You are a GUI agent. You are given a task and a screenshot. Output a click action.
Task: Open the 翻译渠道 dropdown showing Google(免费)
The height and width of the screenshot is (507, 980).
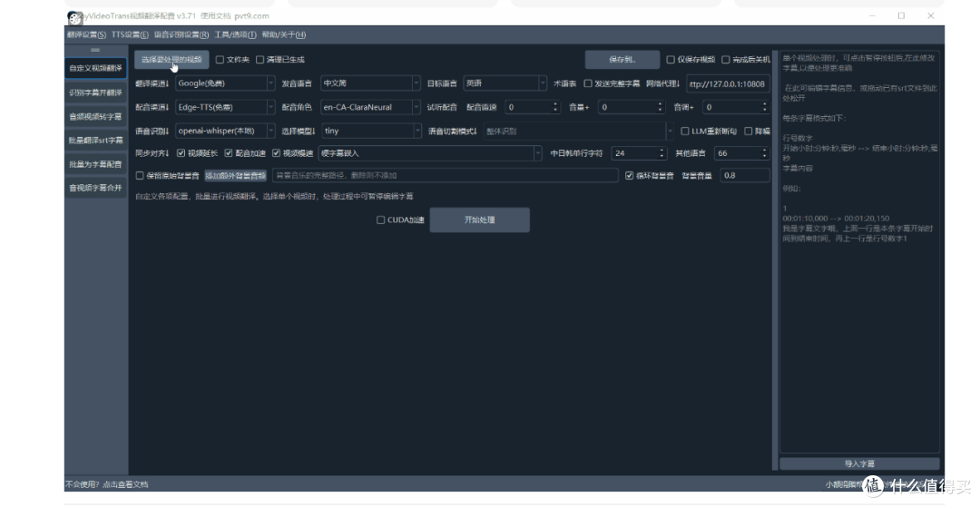(x=225, y=83)
